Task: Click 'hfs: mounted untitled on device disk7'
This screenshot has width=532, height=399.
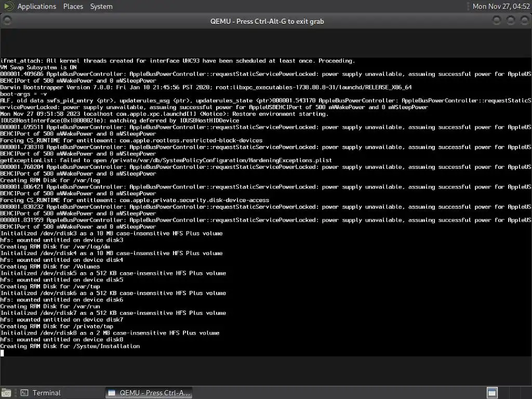Action: (x=62, y=320)
